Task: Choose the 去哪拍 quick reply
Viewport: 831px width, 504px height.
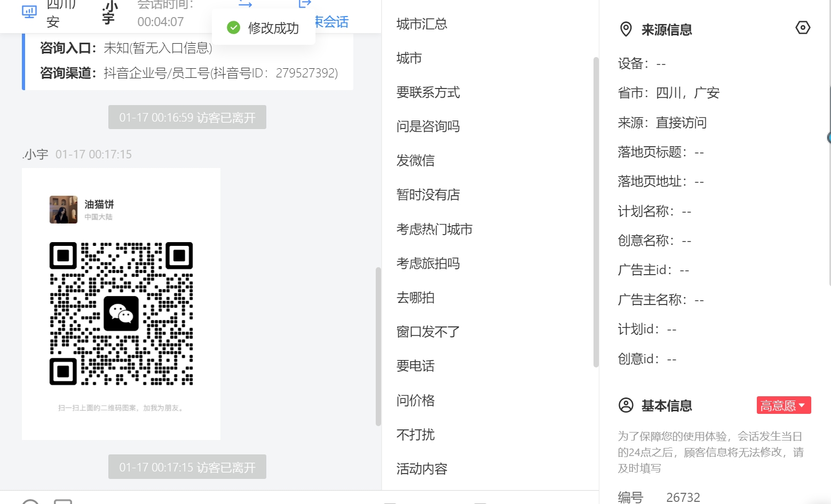Action: point(415,298)
